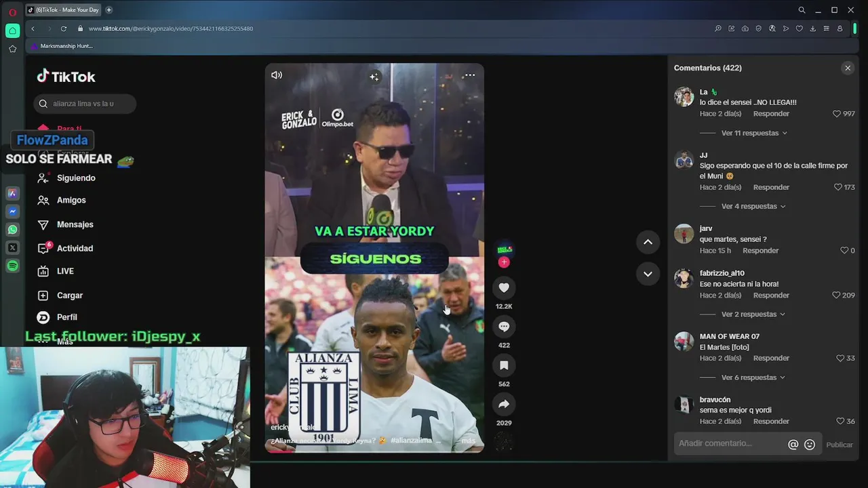Image resolution: width=868 pixels, height=488 pixels.
Task: Open a new browser tab with the plus button
Action: pos(109,10)
